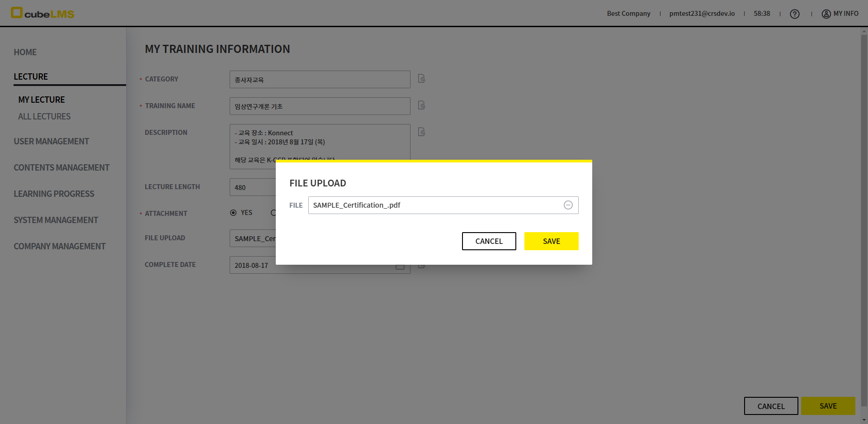Expand the USER MANAGEMENT menu
The image size is (868, 424).
tap(51, 141)
